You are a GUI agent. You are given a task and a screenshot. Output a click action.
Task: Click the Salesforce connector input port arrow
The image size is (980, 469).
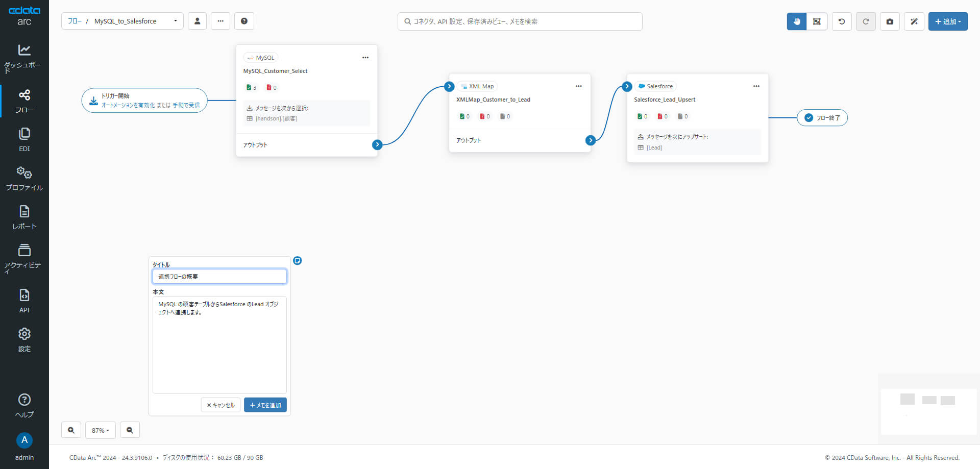[x=627, y=86]
